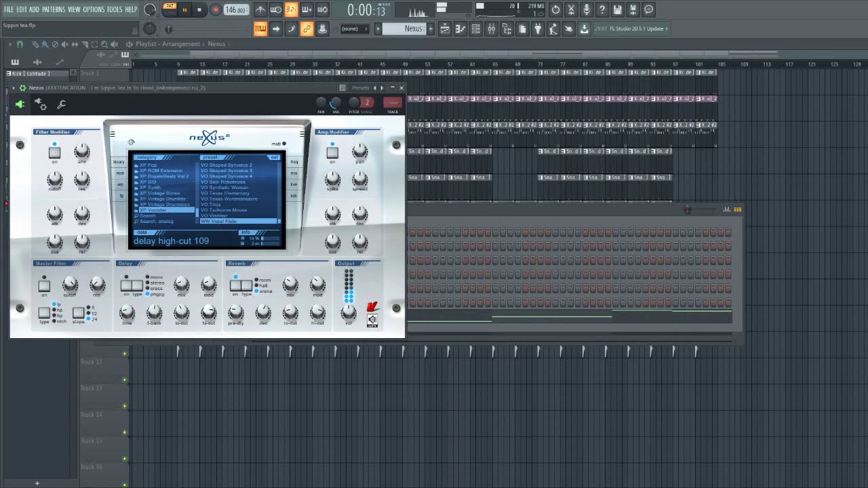Click the tempo 146.000 field
This screenshot has height=488, width=868.
[235, 9]
